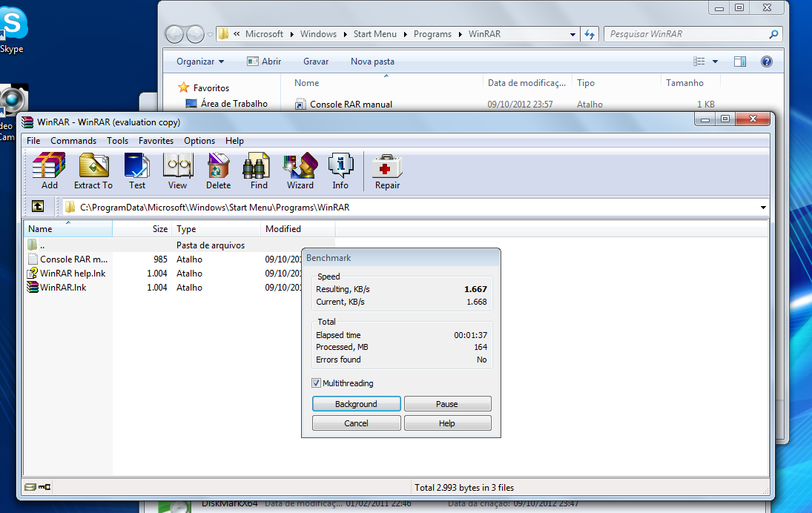Select Favoritos in Explorer navigation pane
The height and width of the screenshot is (513, 812).
pos(211,88)
